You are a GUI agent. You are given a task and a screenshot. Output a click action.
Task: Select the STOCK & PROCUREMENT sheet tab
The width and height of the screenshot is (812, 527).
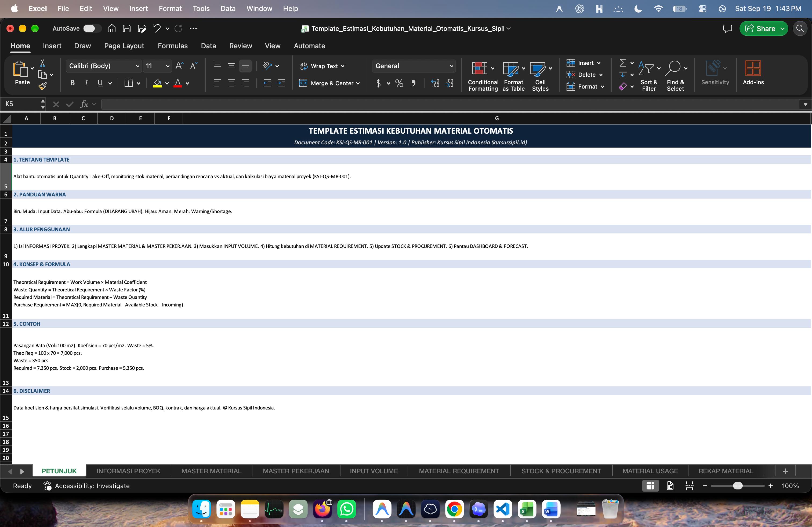[x=561, y=471]
